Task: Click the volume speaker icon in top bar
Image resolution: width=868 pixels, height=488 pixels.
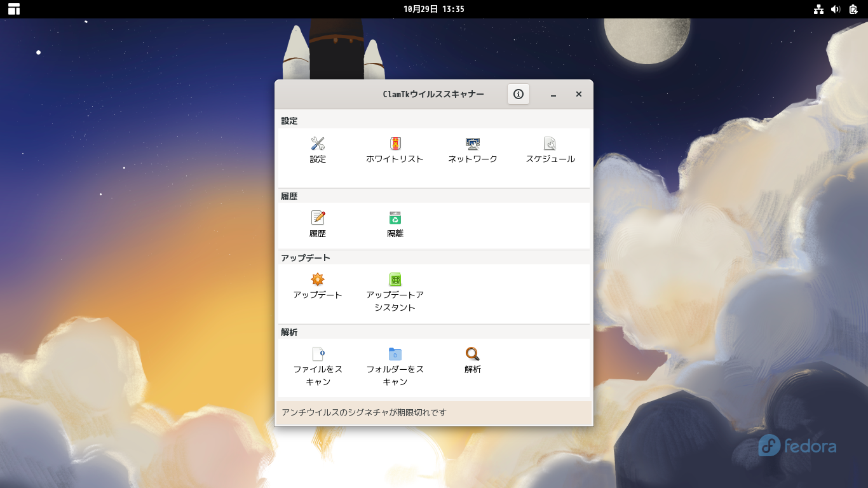Action: (x=836, y=9)
